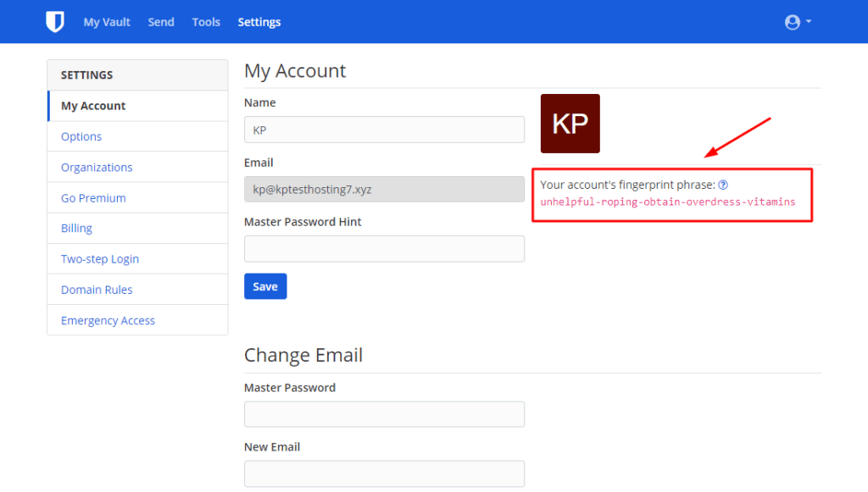Click the Bitwarden shield logo

pyautogui.click(x=54, y=21)
